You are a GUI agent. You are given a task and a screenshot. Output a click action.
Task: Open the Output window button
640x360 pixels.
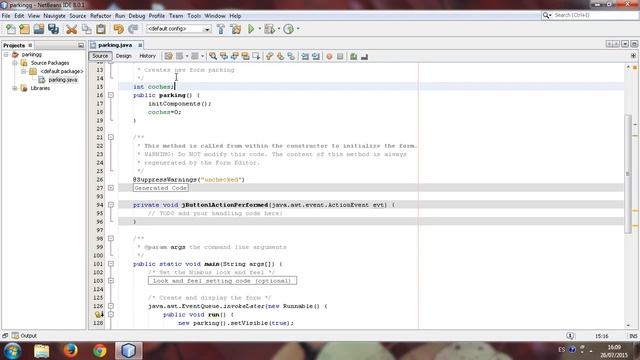tap(24, 336)
